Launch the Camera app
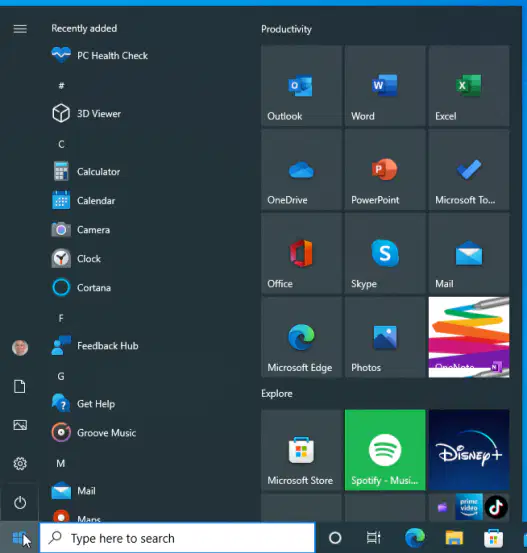 coord(81,230)
